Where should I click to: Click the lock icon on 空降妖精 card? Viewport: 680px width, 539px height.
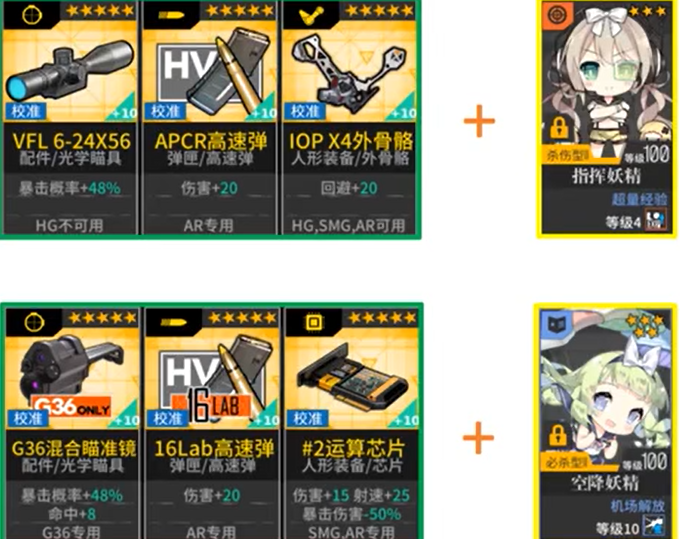pos(558,435)
